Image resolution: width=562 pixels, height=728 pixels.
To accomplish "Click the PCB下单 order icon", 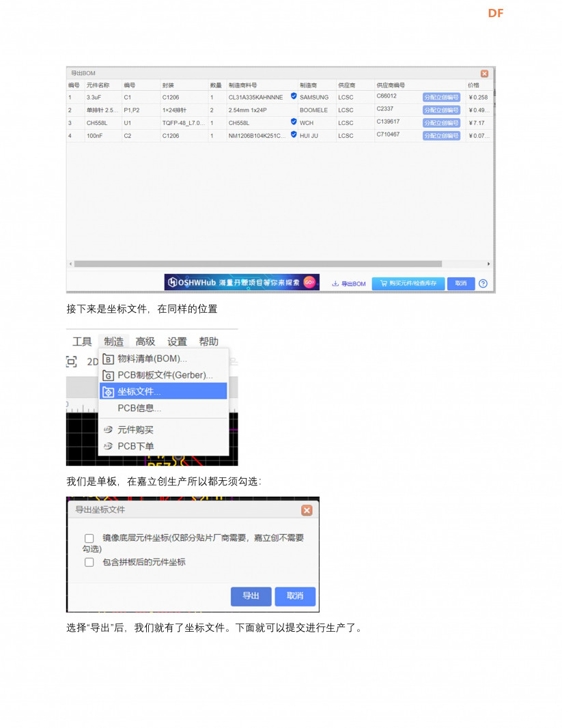I will (x=108, y=446).
